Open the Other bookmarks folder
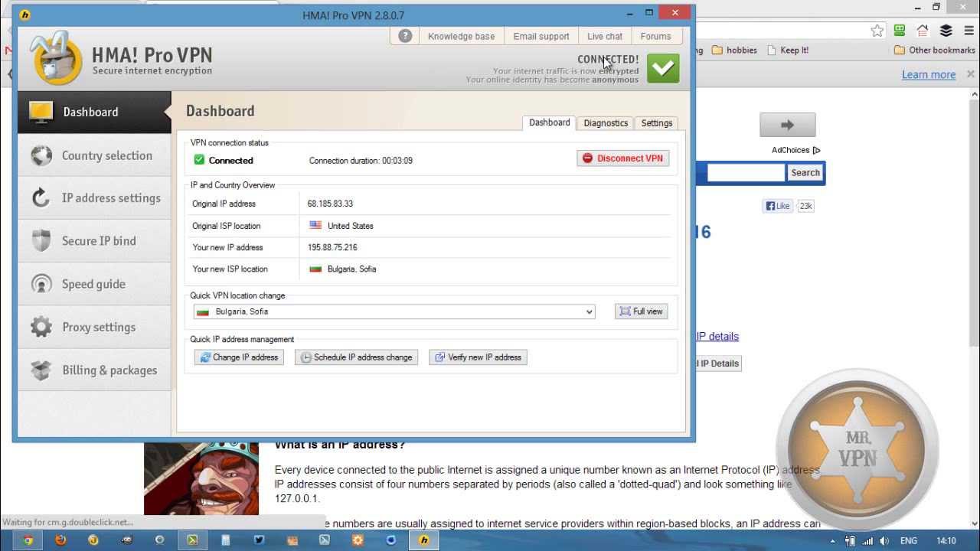 (934, 50)
